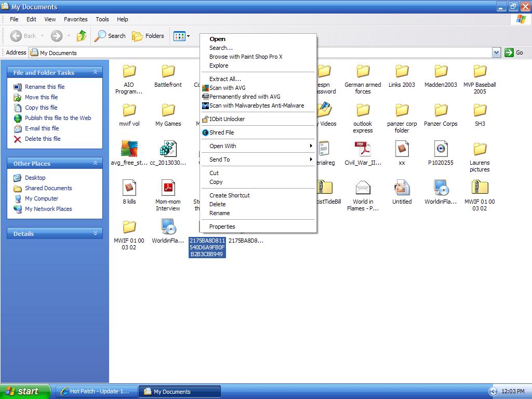Screen dimensions: 532x399
Task: Select the xx file icon
Action: [x=402, y=149]
